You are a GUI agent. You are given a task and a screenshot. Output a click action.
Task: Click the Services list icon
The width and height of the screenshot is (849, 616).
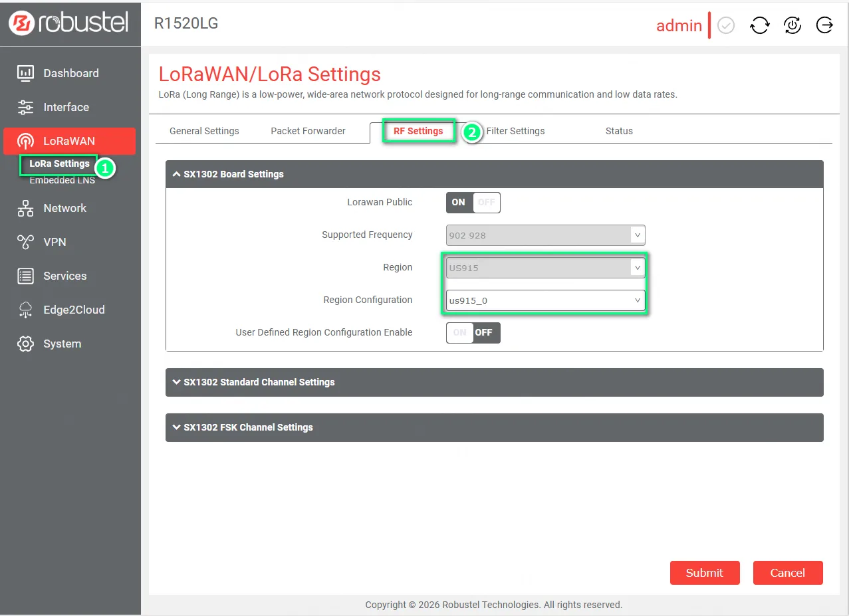coord(25,276)
